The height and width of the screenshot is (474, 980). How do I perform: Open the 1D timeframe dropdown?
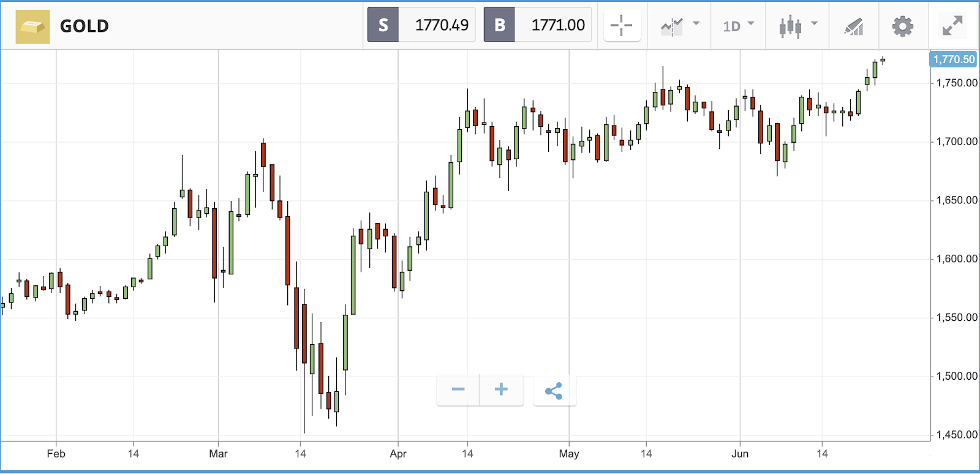click(x=738, y=26)
